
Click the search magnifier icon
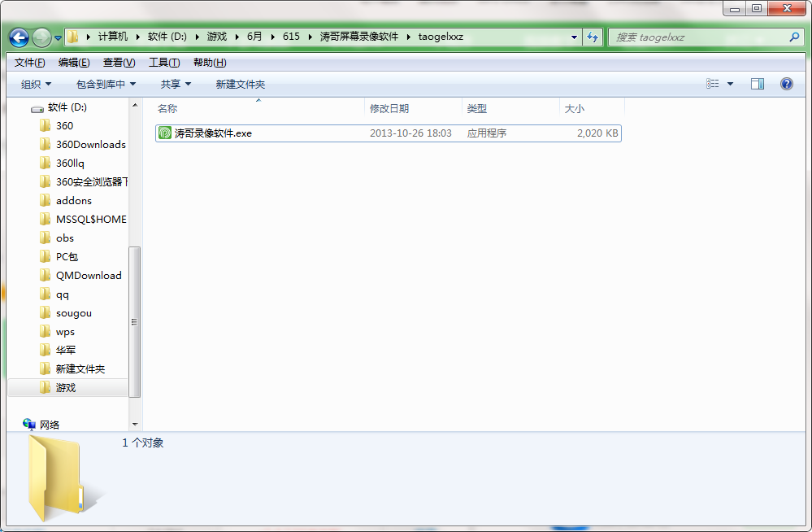point(794,37)
